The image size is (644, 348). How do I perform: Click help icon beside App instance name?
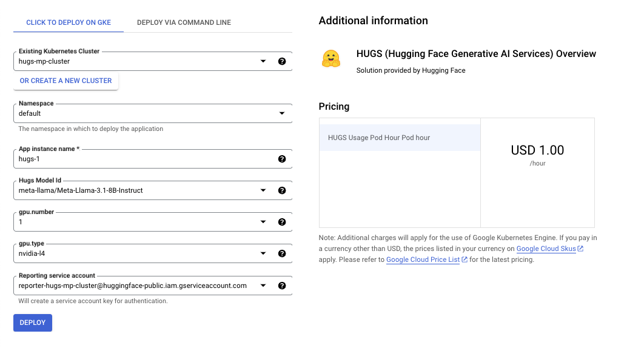coord(282,159)
